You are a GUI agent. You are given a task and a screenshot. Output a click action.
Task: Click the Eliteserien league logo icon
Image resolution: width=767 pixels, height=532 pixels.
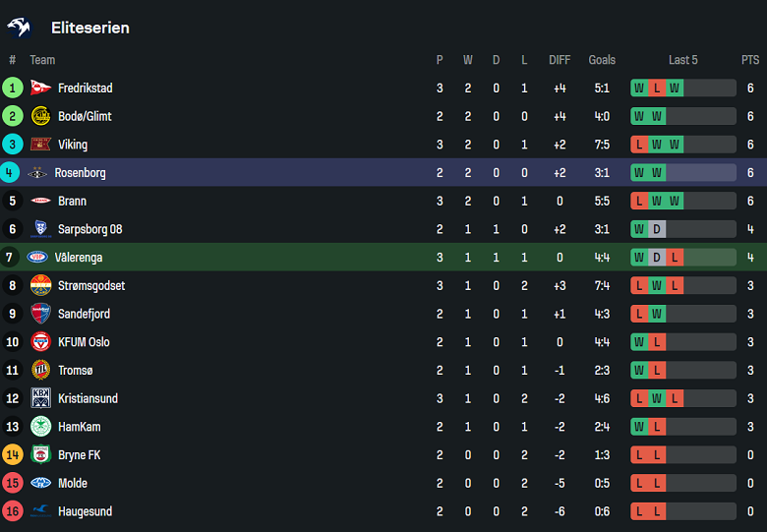click(20, 28)
